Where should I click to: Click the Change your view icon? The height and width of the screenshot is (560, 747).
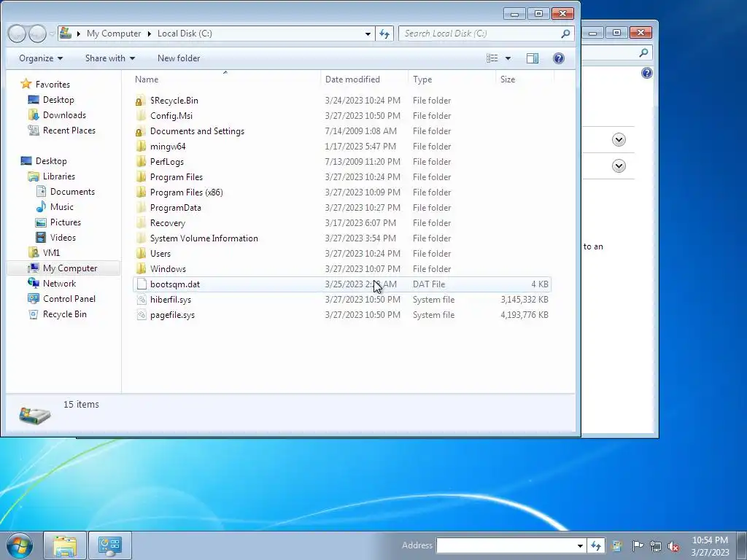pyautogui.click(x=492, y=58)
